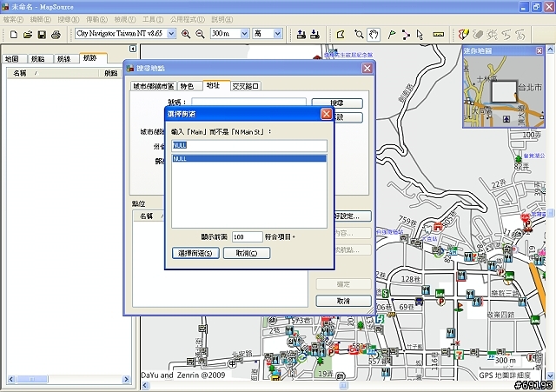Select the Zoom tool with magnifier cursor
Screen dimensions: 556x392
pyautogui.click(x=359, y=35)
